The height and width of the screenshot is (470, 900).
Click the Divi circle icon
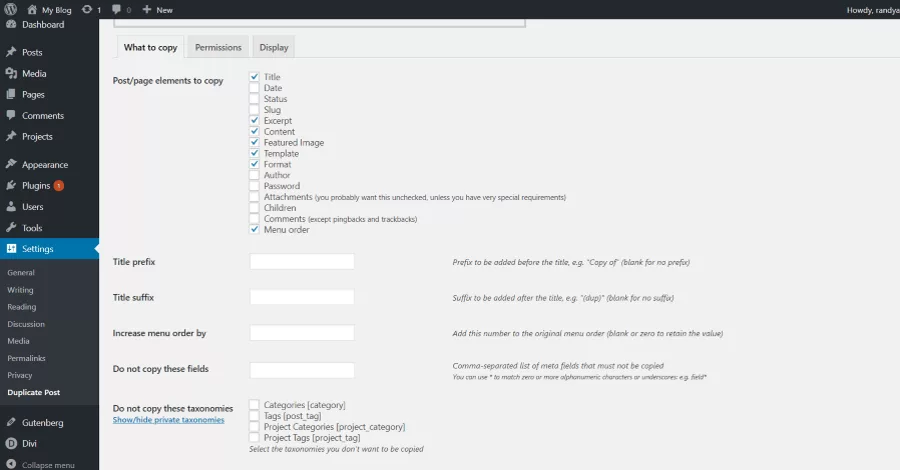11,443
